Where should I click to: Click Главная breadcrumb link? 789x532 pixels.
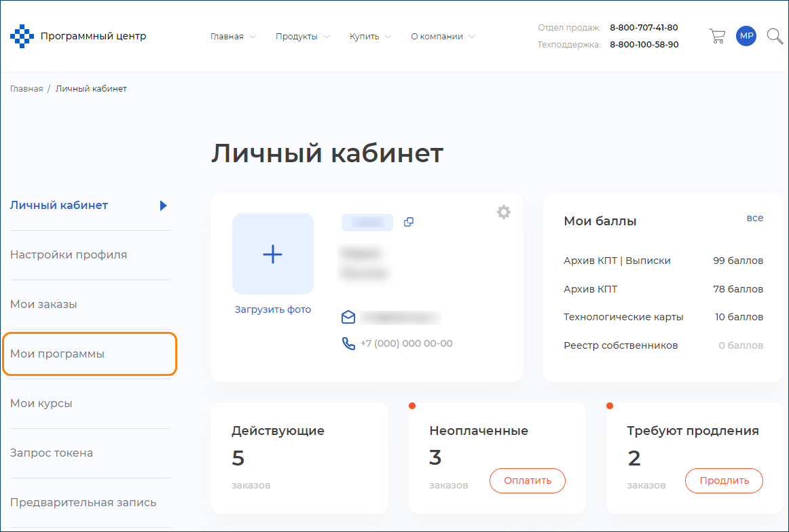pyautogui.click(x=26, y=89)
